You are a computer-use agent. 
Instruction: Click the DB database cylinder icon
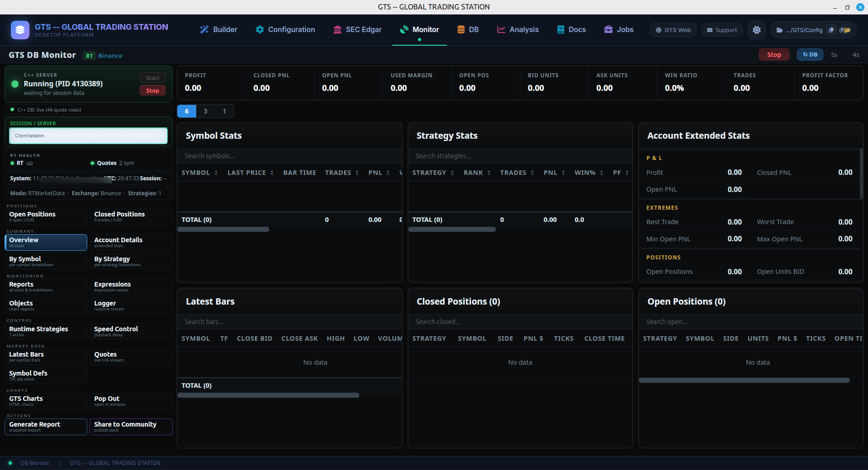coord(461,29)
